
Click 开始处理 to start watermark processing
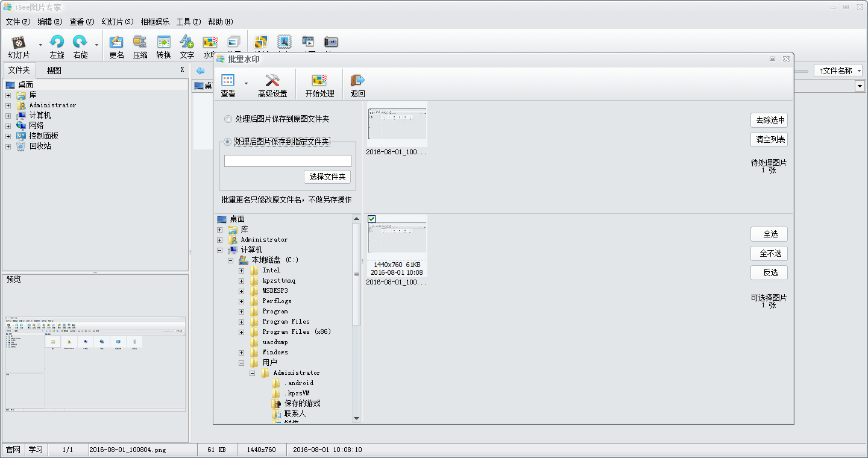[x=319, y=81]
